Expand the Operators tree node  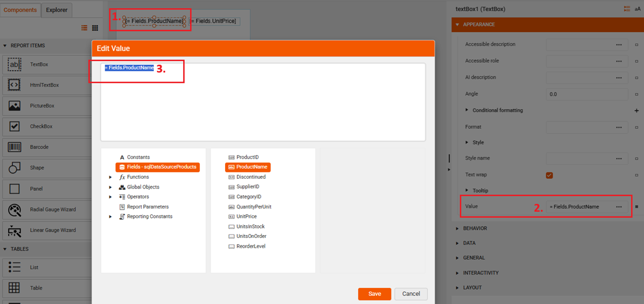point(110,197)
